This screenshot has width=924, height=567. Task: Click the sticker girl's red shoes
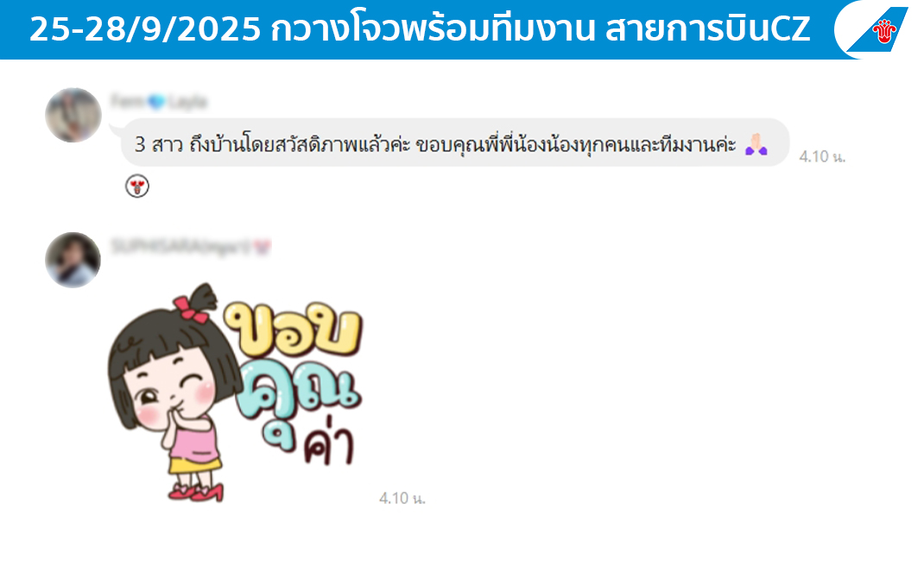tap(196, 492)
